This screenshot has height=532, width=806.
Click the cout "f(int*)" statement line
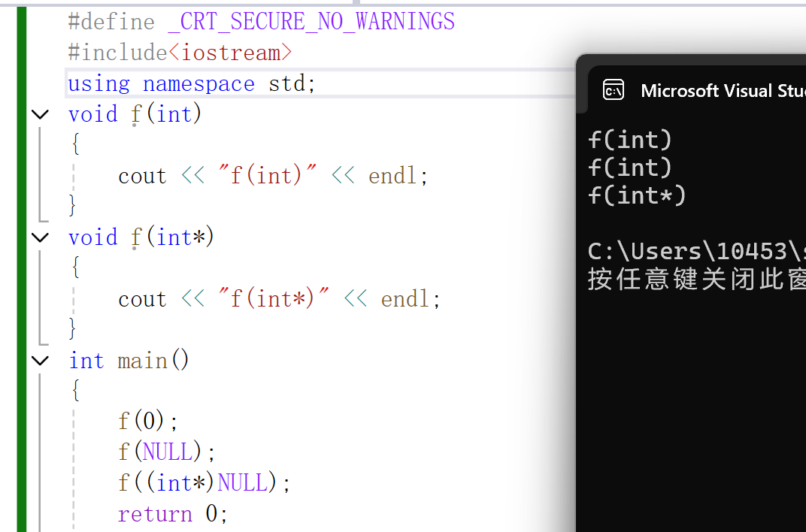coord(279,299)
